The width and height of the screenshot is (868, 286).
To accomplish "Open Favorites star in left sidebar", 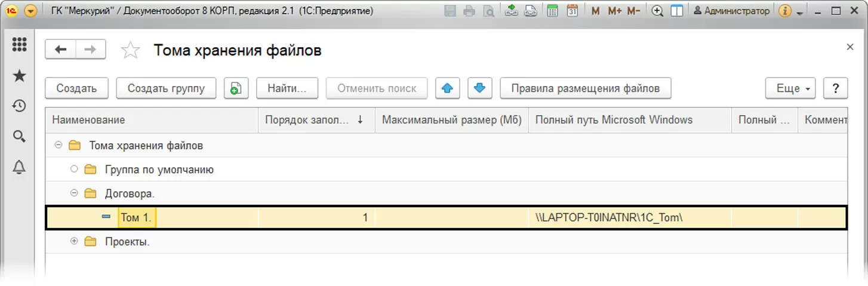I will (x=19, y=76).
